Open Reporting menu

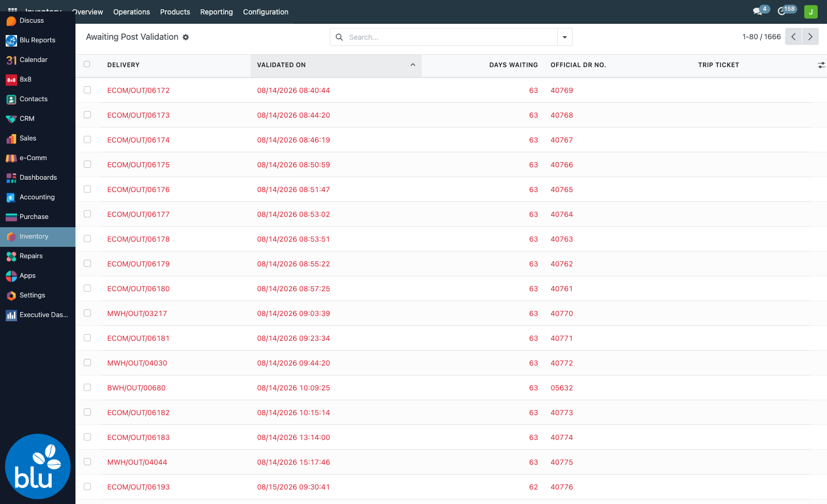point(217,12)
